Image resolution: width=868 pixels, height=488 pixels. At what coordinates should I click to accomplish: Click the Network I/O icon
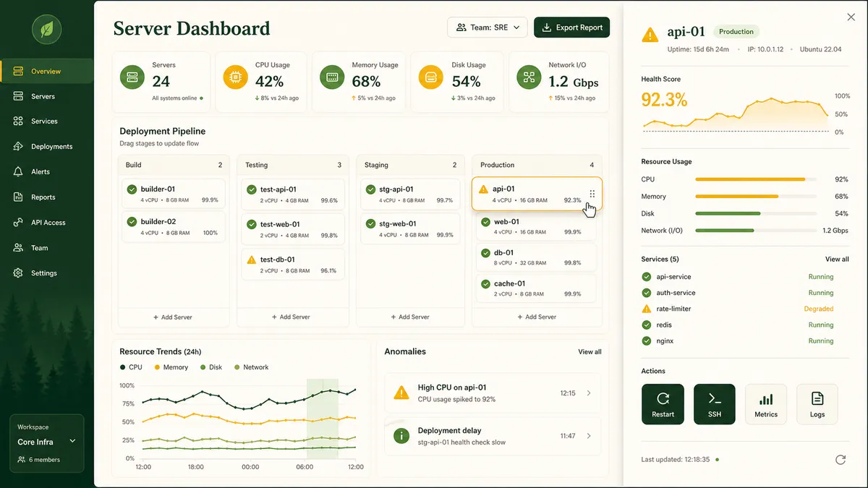tap(529, 77)
